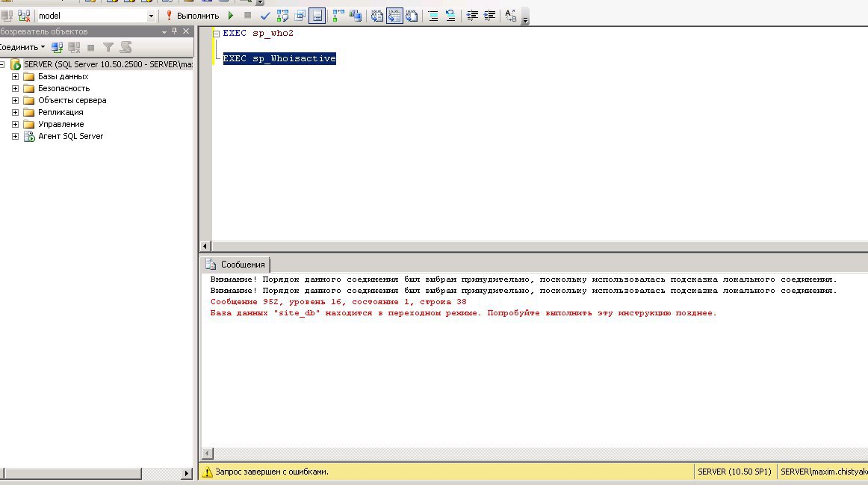The width and height of the screenshot is (868, 485).
Task: Select the Безопасность tree item
Action: tap(63, 88)
